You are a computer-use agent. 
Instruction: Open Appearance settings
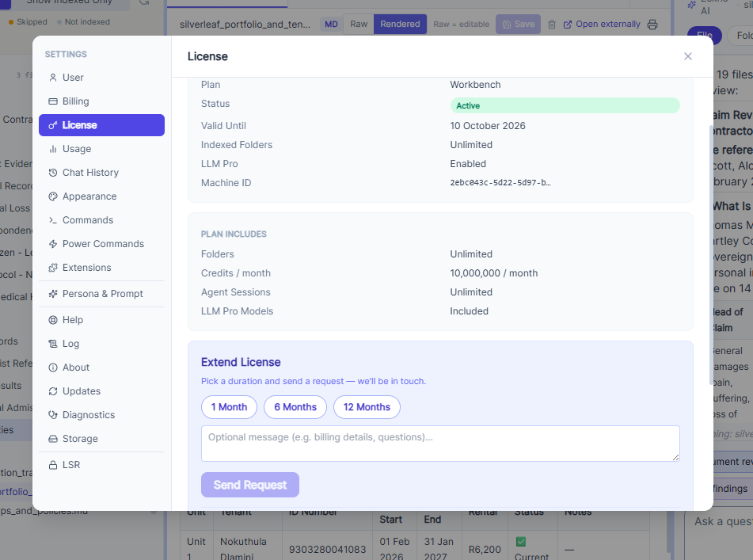point(101,196)
